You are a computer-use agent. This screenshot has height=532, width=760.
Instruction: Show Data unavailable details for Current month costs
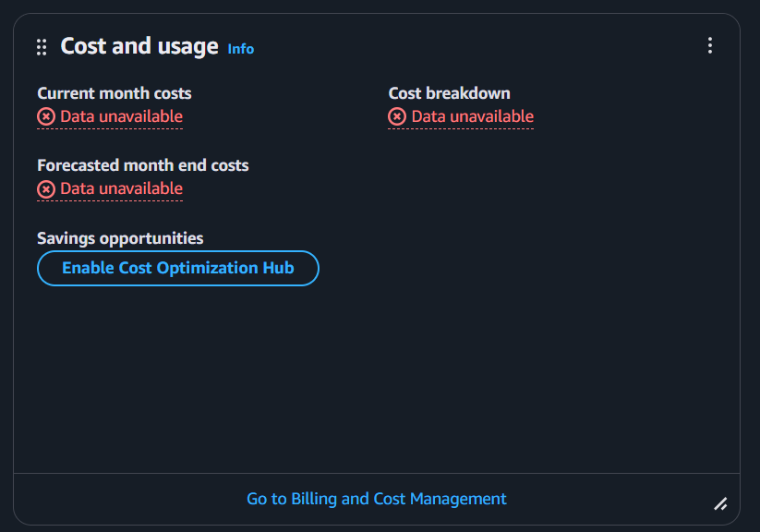point(121,116)
